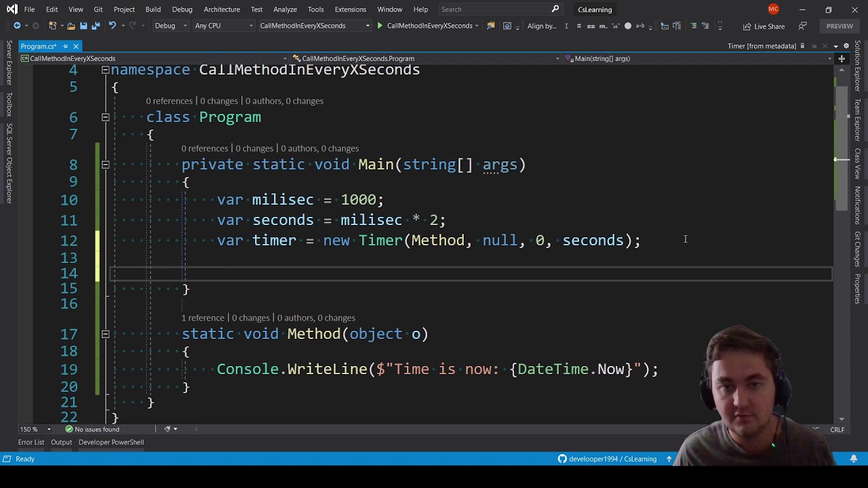
Task: Open the Team Explorer side panel tab
Action: click(858, 119)
